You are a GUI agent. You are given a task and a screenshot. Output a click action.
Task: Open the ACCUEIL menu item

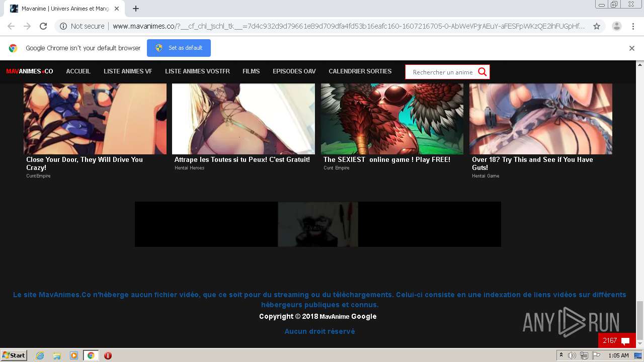coord(78,71)
